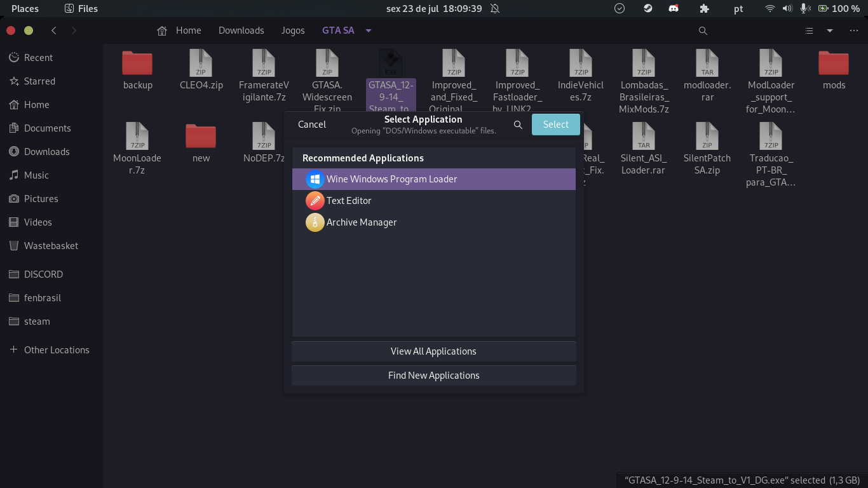Select the Improved_Fastloader_by_LINK2 archive icon

click(517, 63)
